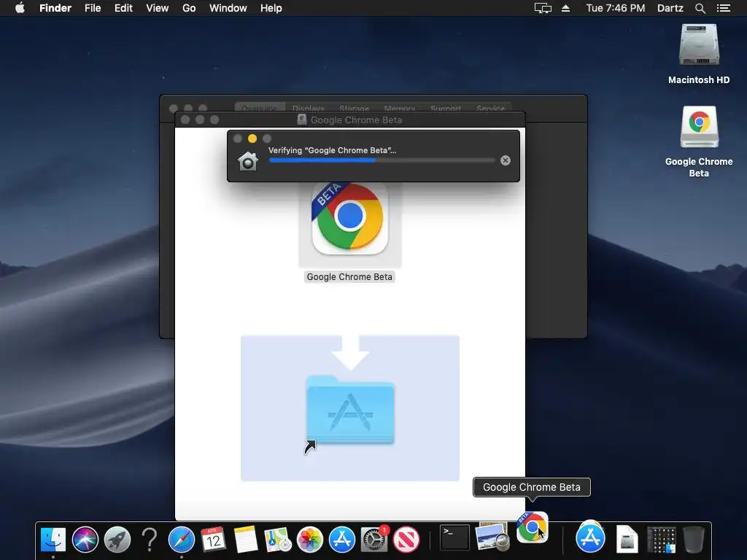This screenshot has width=747, height=560.
Task: Switch to Support tab in background window
Action: pos(446,109)
